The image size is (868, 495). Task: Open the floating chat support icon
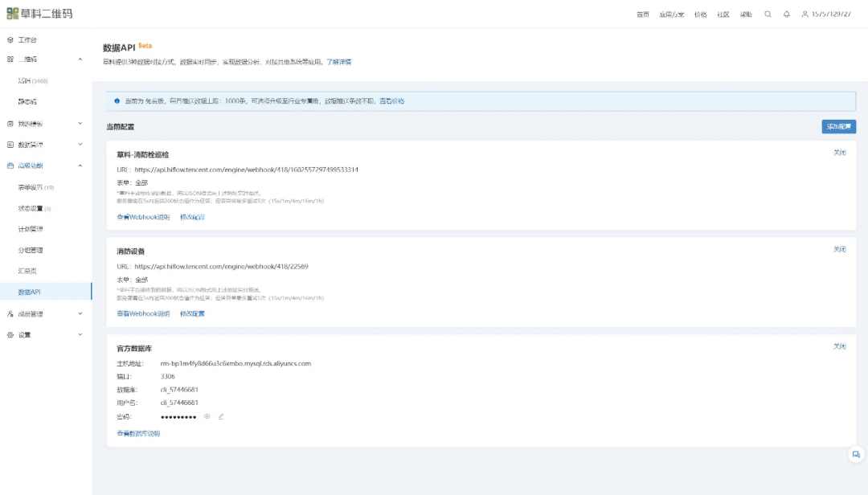coord(856,455)
